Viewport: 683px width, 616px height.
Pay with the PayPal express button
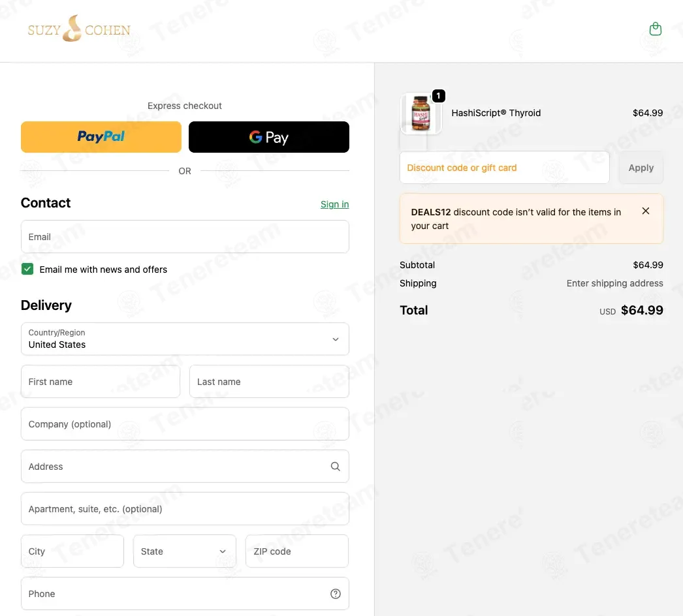coord(101,137)
